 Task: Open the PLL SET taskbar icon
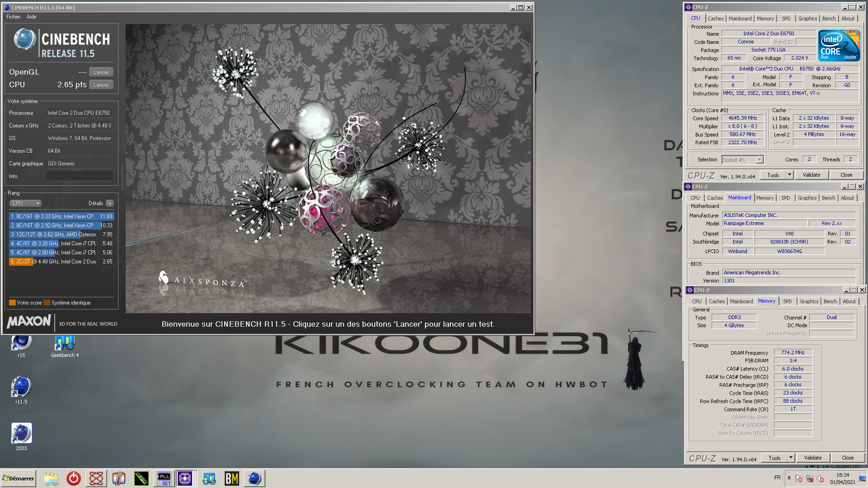point(164,479)
